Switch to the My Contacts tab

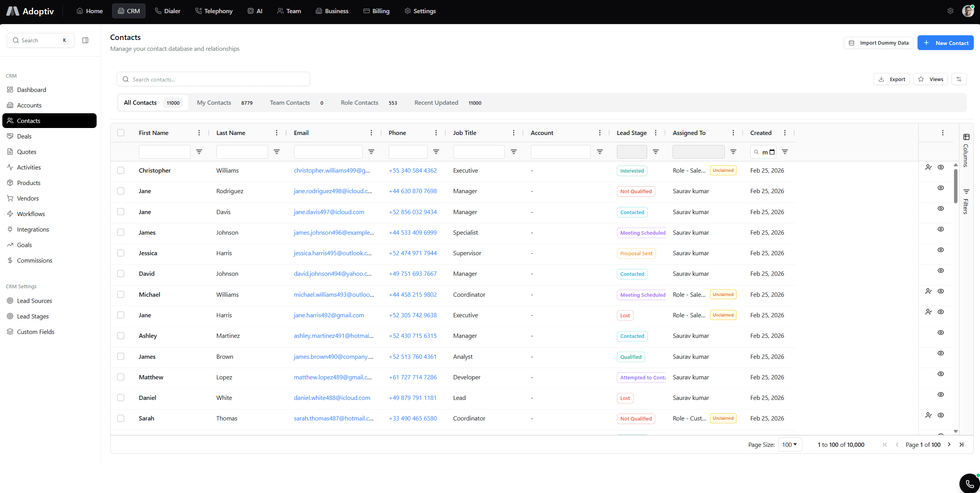point(214,102)
